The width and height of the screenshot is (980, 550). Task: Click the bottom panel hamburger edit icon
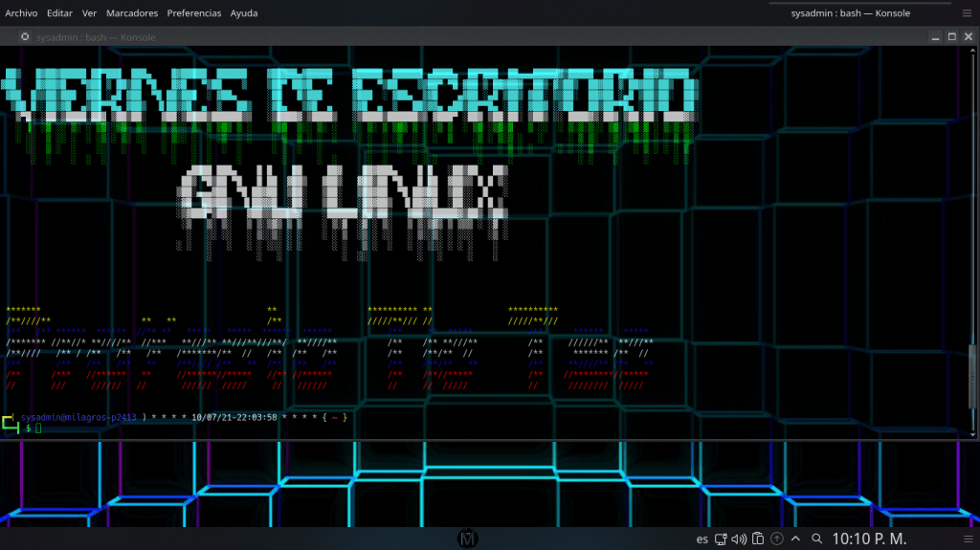[967, 539]
